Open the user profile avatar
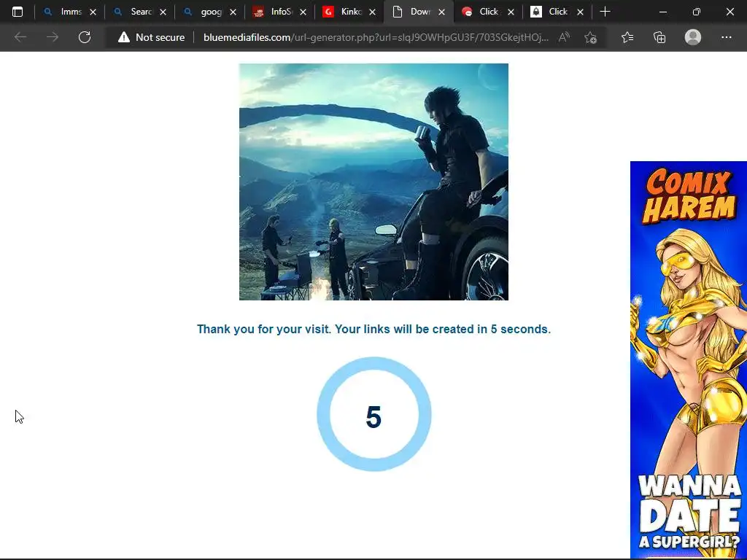The image size is (747, 560). click(693, 37)
